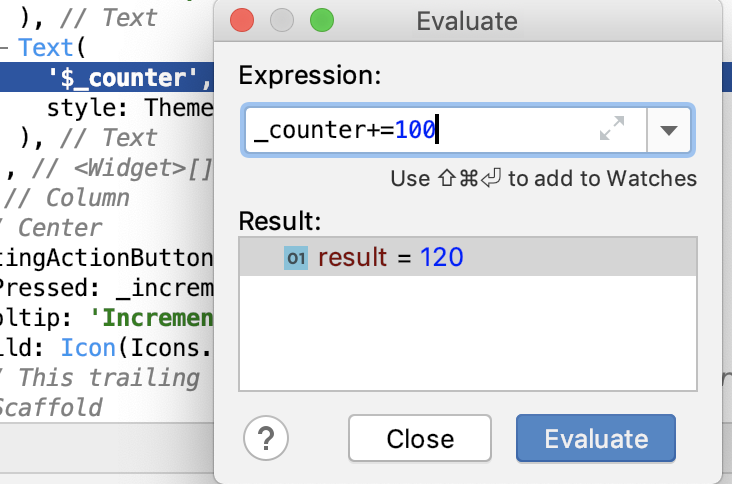Close the Evaluate dialog with red button
Screen dimensions: 732x484
pos(242,20)
